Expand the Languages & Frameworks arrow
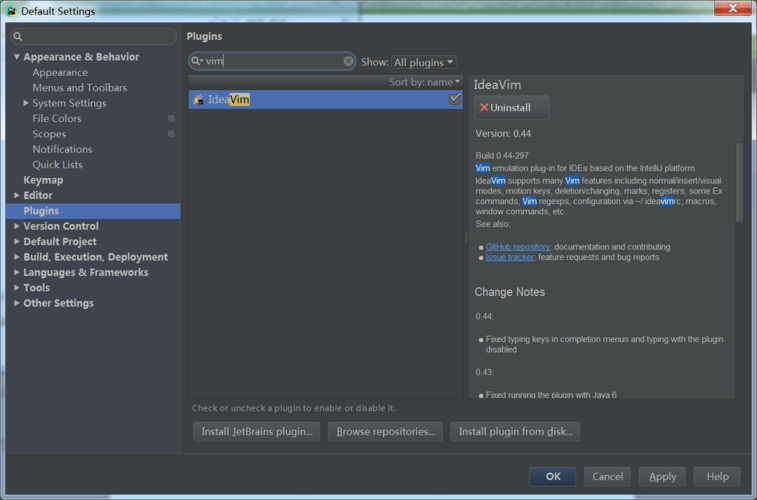This screenshot has width=757, height=500. 16,272
